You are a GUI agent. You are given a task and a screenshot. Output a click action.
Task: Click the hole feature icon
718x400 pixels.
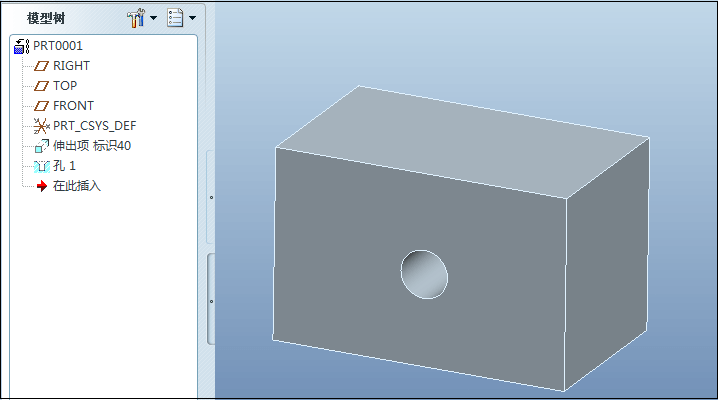(x=42, y=166)
